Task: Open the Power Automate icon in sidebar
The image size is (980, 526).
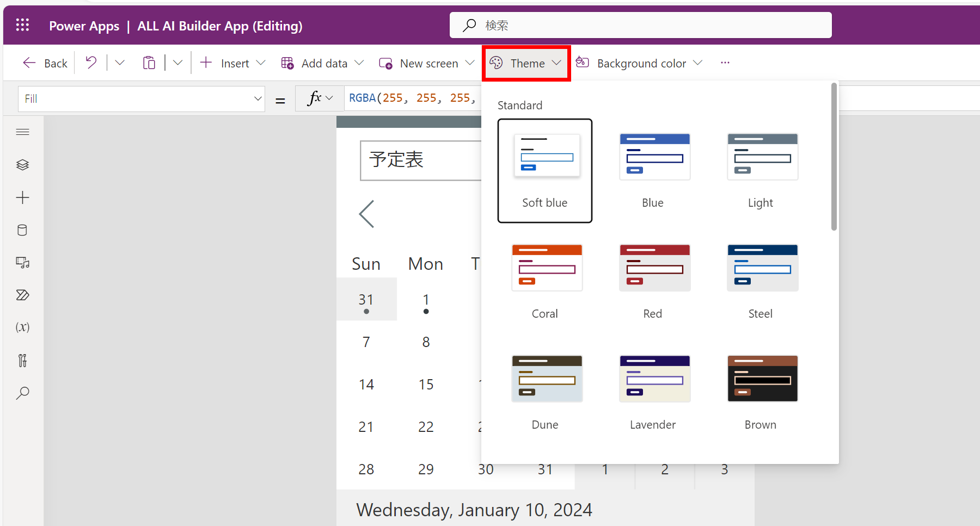Action: click(x=22, y=295)
